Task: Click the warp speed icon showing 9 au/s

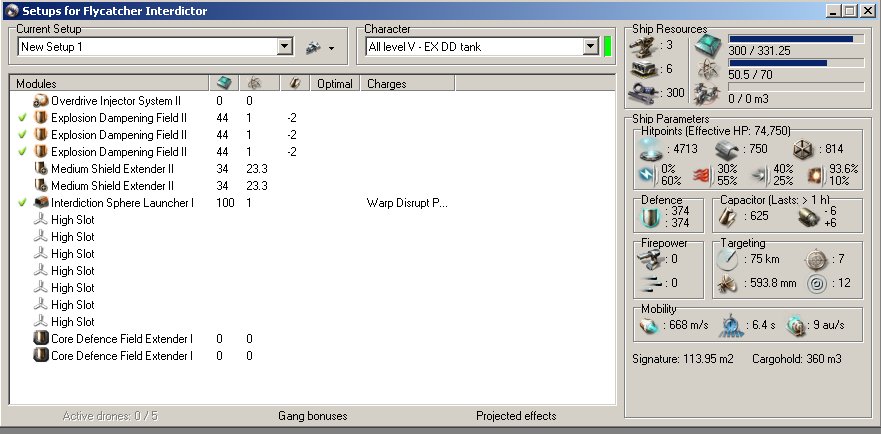Action: 796,326
